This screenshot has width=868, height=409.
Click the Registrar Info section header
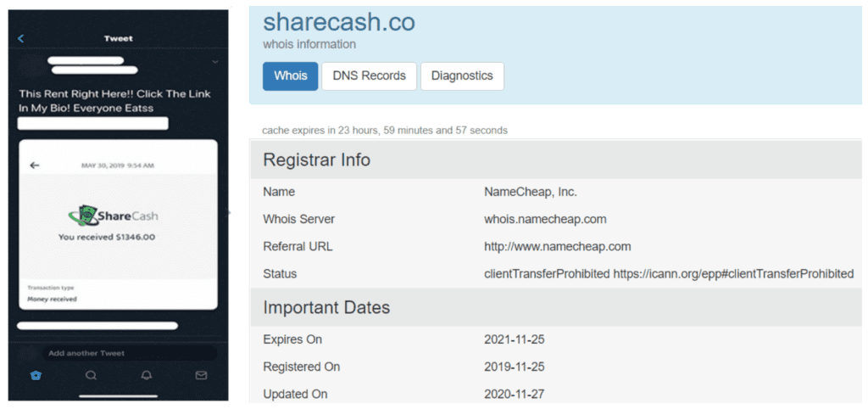point(556,160)
